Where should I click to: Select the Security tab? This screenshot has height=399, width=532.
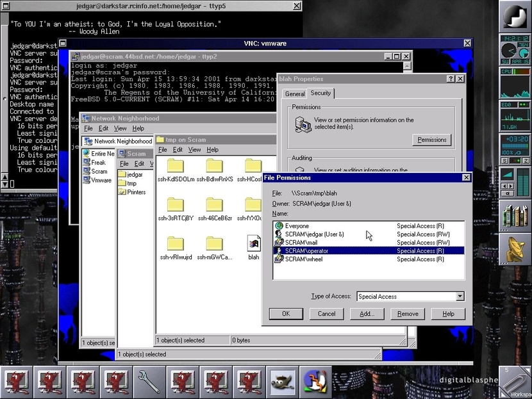pos(320,93)
